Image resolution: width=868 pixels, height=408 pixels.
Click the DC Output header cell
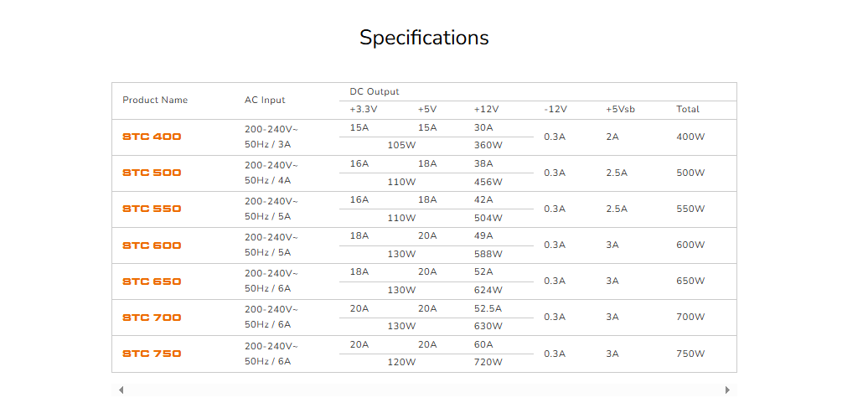coord(375,91)
